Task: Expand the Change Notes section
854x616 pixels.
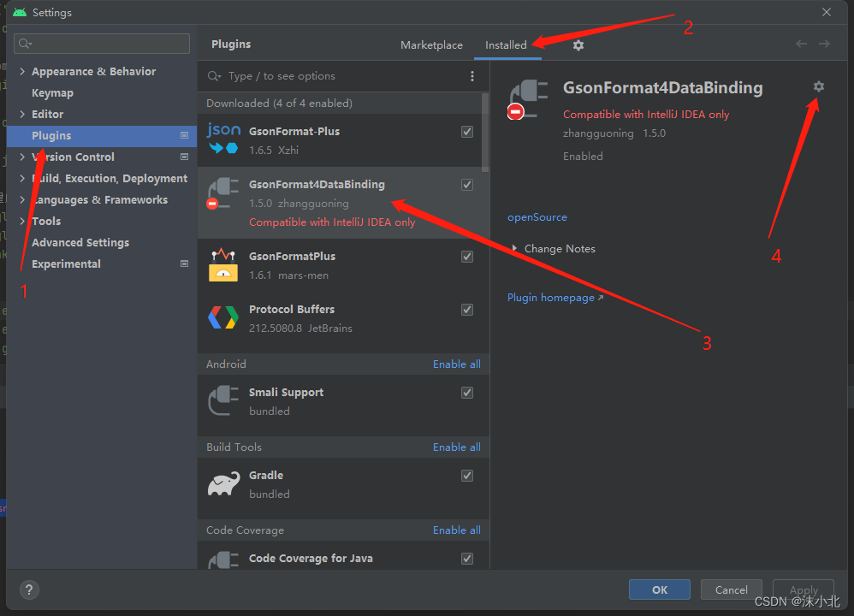Action: click(514, 248)
